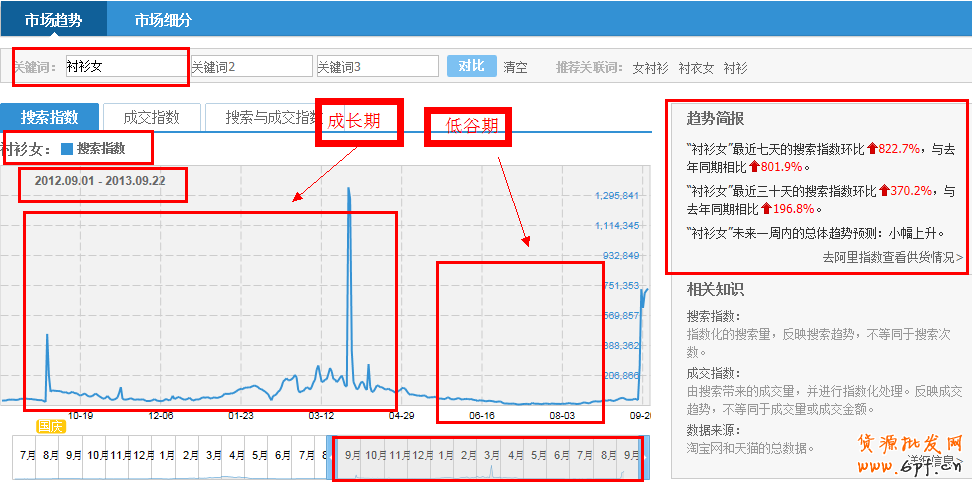The width and height of the screenshot is (972, 488).
Task: Focus the 关键词3 input field
Action: pos(377,67)
